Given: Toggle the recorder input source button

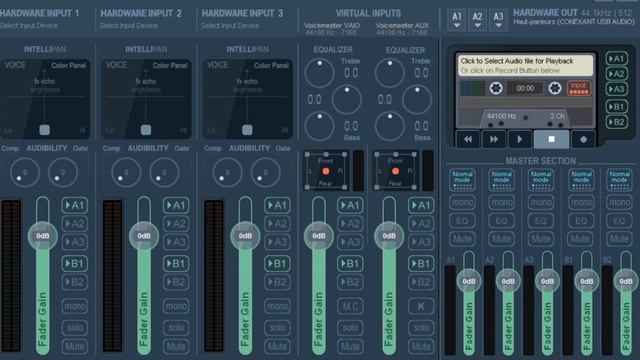Looking at the screenshot, I should coord(579,88).
